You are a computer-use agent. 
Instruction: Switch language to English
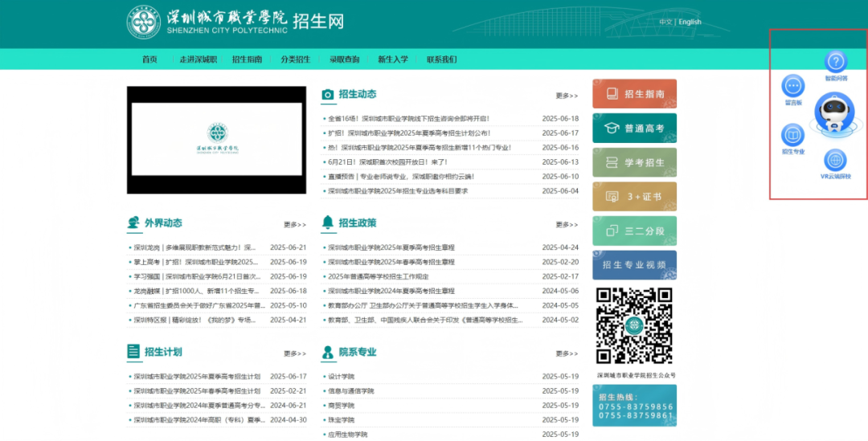coord(690,22)
